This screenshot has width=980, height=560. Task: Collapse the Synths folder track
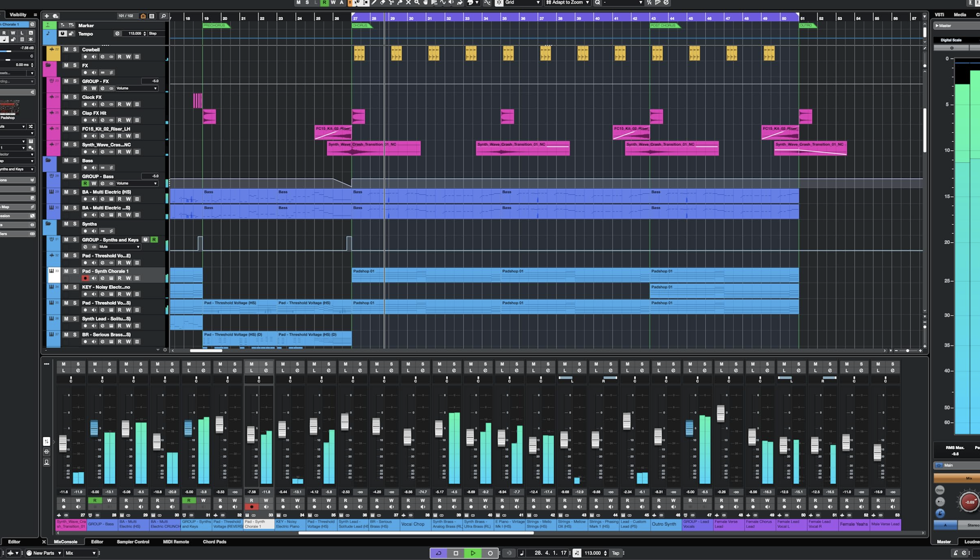(x=48, y=224)
